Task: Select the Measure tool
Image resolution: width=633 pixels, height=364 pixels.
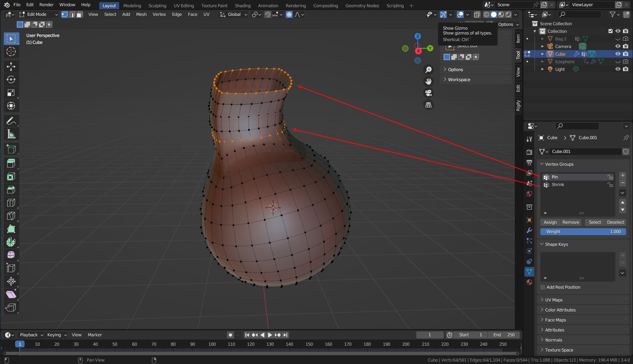Action: point(11,134)
